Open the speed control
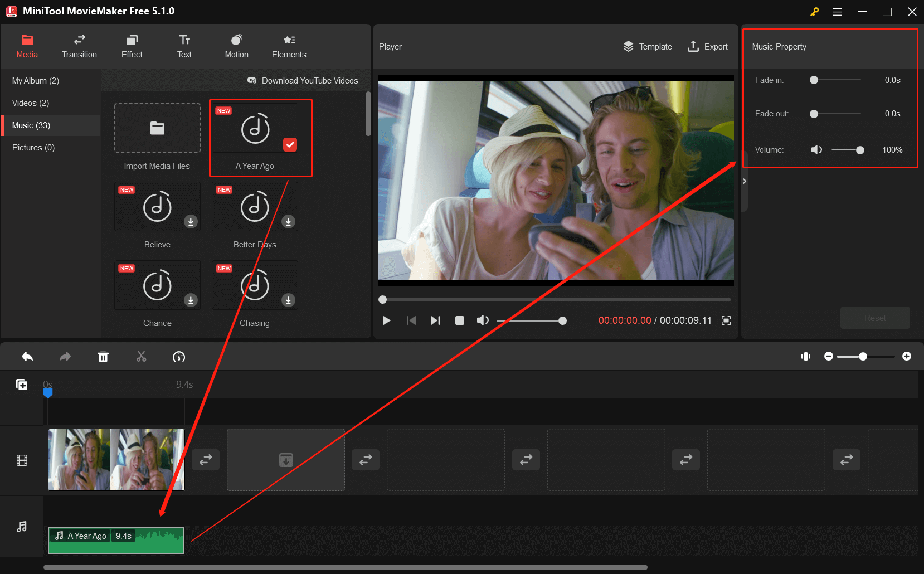The width and height of the screenshot is (924, 574). (x=179, y=357)
